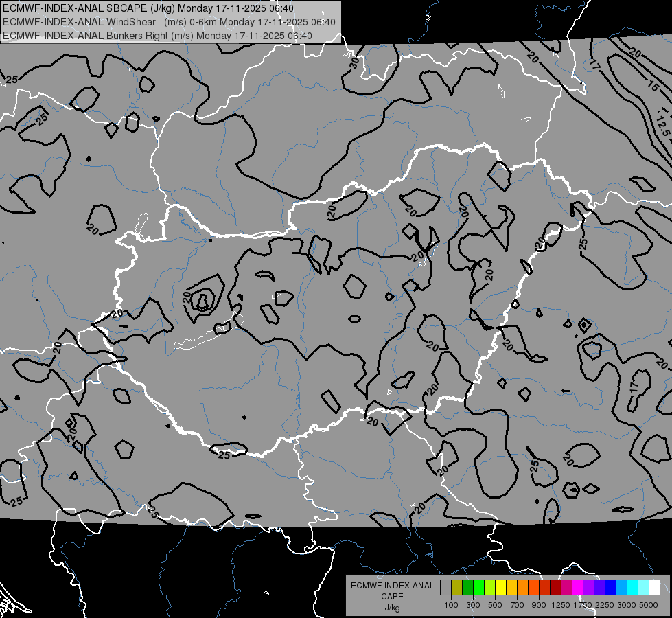The image size is (672, 618).
Task: Click the legend value 5000
Action: pyautogui.click(x=649, y=605)
